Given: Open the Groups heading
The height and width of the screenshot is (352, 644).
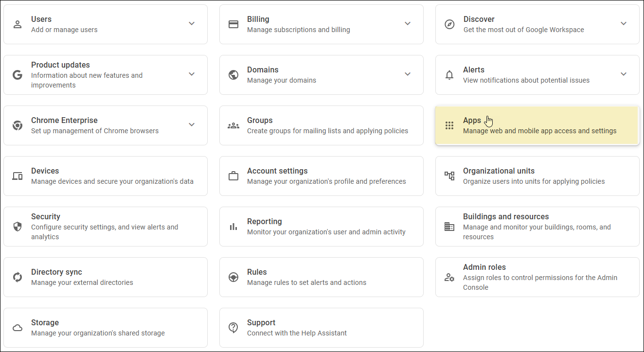Looking at the screenshot, I should pos(260,120).
